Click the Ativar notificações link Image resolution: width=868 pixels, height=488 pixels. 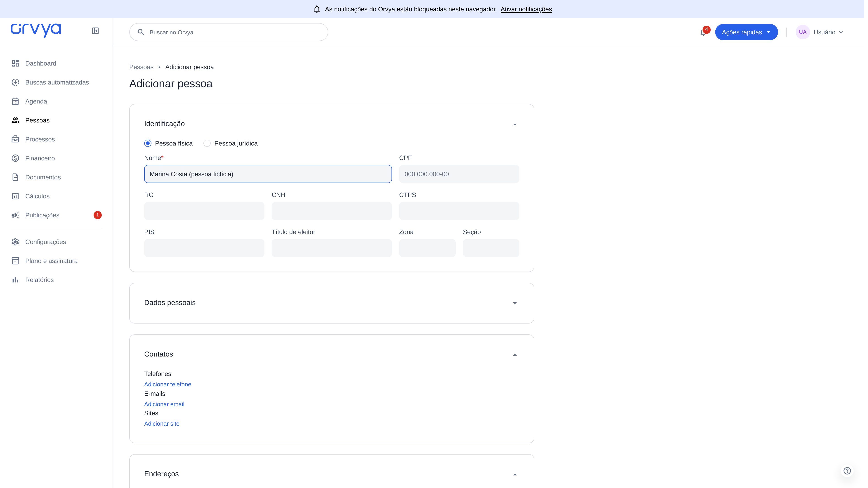(526, 9)
